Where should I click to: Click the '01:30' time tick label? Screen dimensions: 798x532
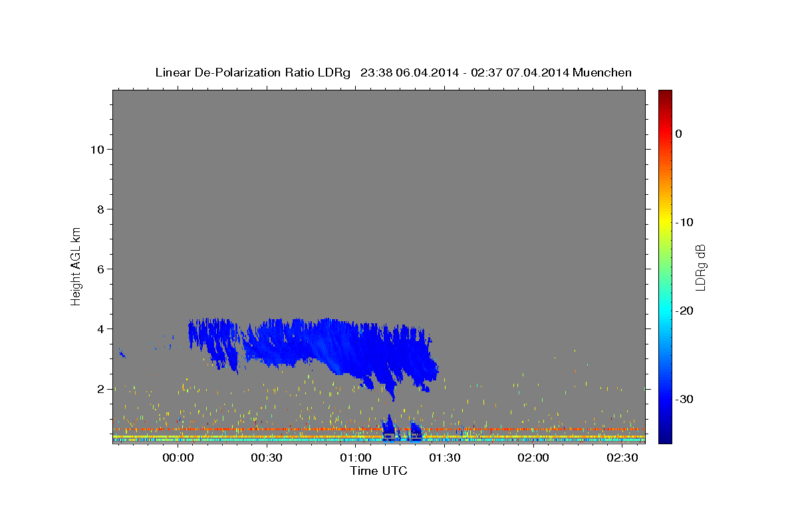(x=444, y=458)
